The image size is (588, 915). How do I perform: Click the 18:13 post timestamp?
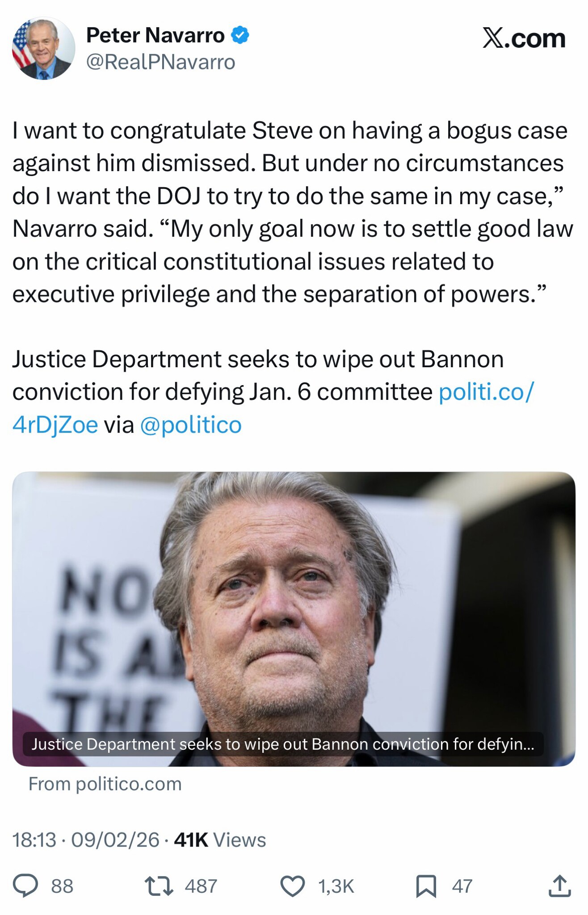(34, 839)
